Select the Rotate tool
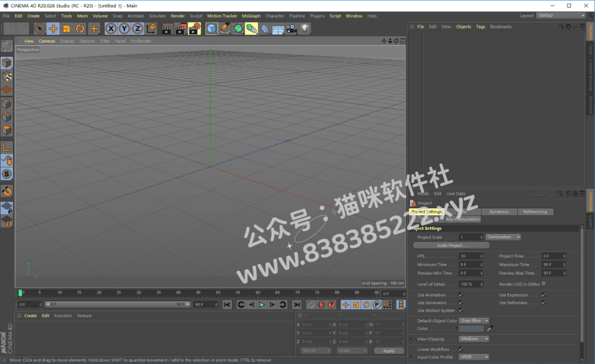This screenshot has width=595, height=364. [80, 29]
